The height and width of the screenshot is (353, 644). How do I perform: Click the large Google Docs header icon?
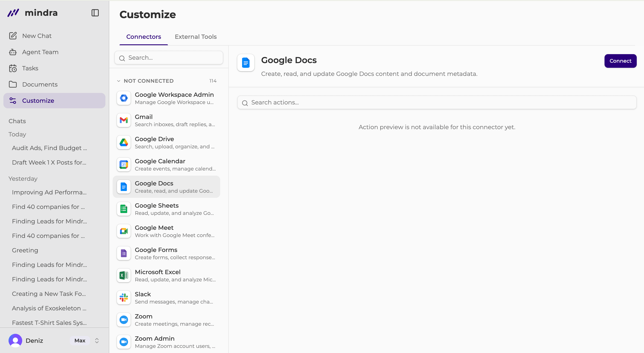(246, 63)
